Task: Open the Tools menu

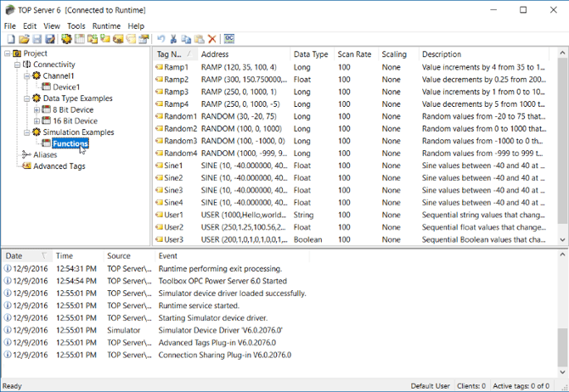Action: pyautogui.click(x=76, y=26)
